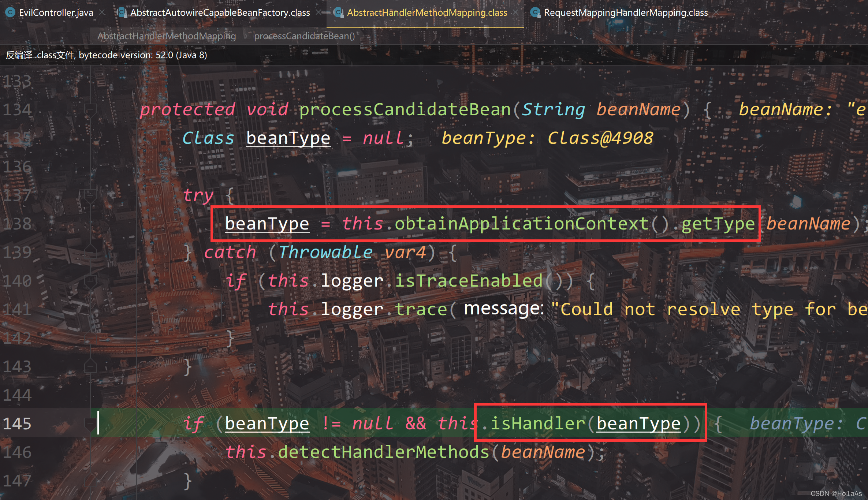Image resolution: width=868 pixels, height=500 pixels.
Task: Click the detectHandlerMethods call on line 146
Action: click(383, 452)
